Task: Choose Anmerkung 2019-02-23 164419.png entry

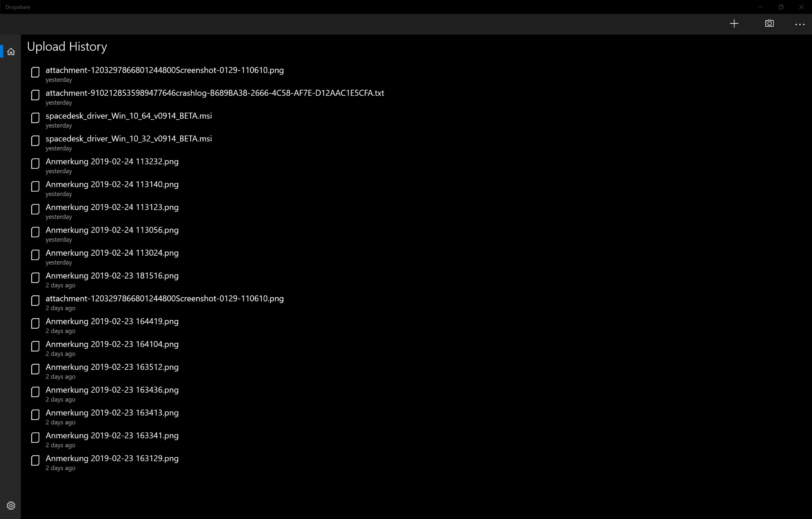Action: [x=112, y=321]
